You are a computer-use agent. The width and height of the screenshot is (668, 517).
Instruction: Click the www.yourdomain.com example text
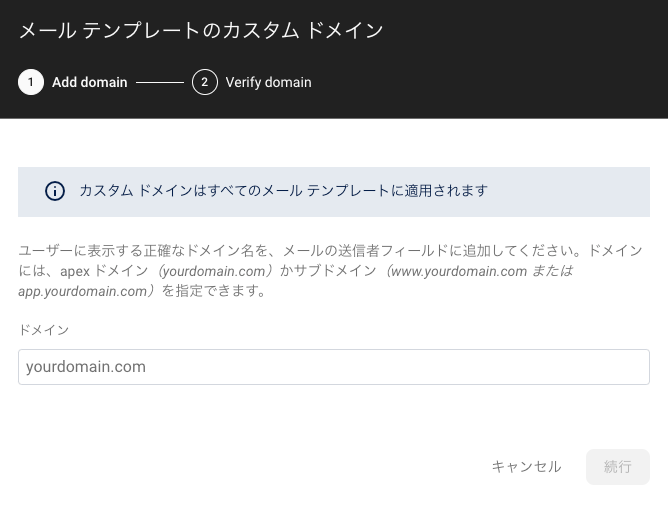[459, 271]
